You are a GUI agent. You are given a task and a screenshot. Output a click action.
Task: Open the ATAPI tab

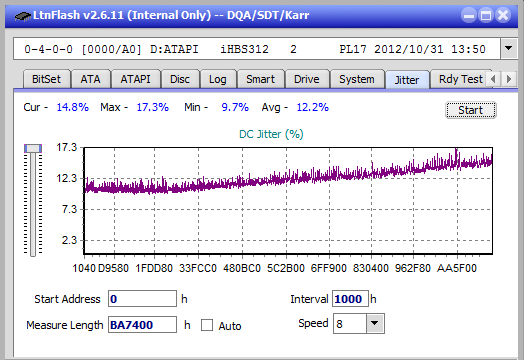pos(135,79)
